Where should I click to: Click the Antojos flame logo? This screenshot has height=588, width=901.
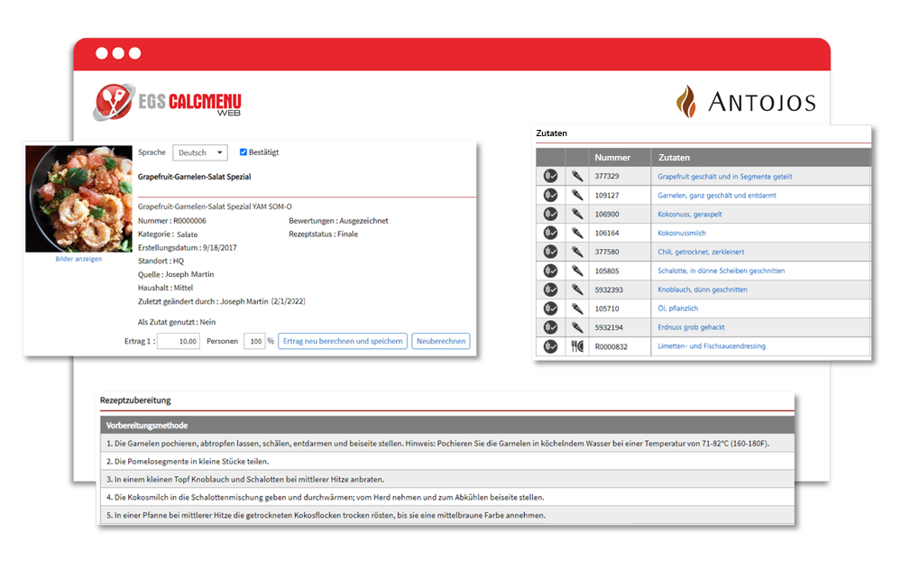[x=686, y=102]
